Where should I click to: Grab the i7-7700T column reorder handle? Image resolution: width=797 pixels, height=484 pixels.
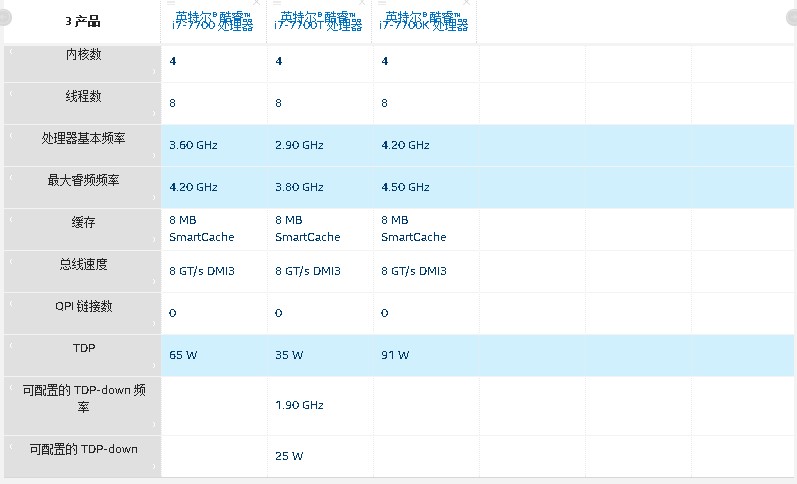277,3
